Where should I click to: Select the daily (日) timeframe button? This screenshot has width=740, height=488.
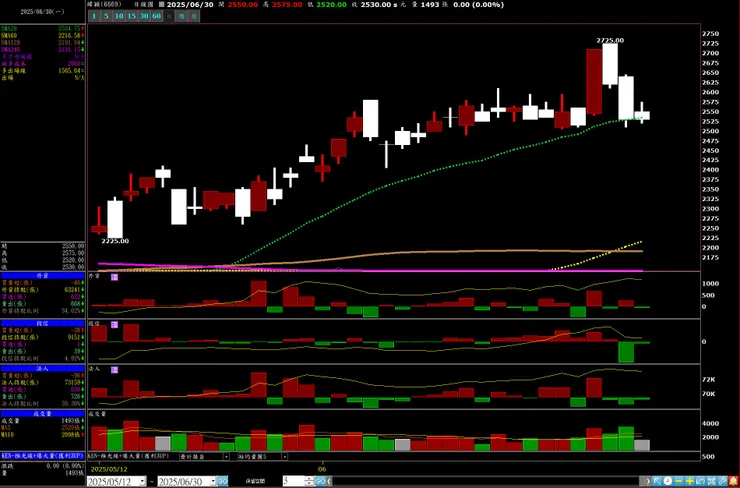(x=169, y=16)
